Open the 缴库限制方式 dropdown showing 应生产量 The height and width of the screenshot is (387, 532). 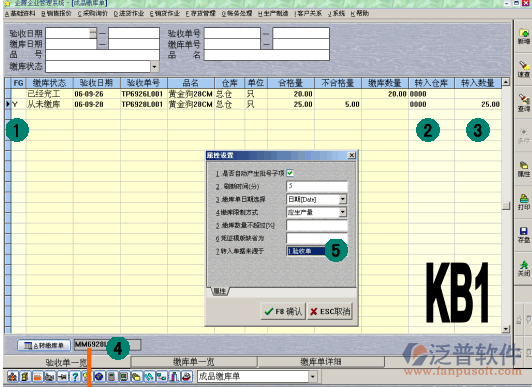tap(343, 212)
